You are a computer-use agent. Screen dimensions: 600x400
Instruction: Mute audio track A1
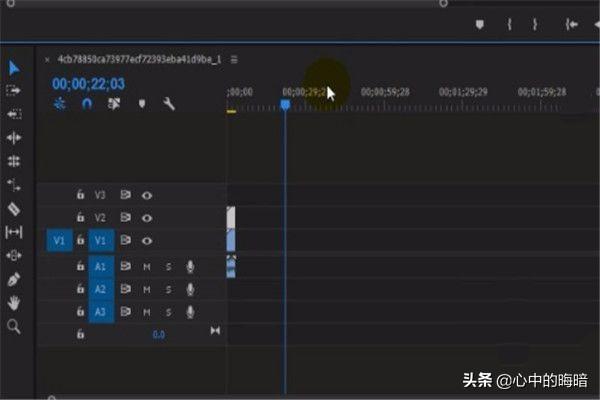(147, 265)
